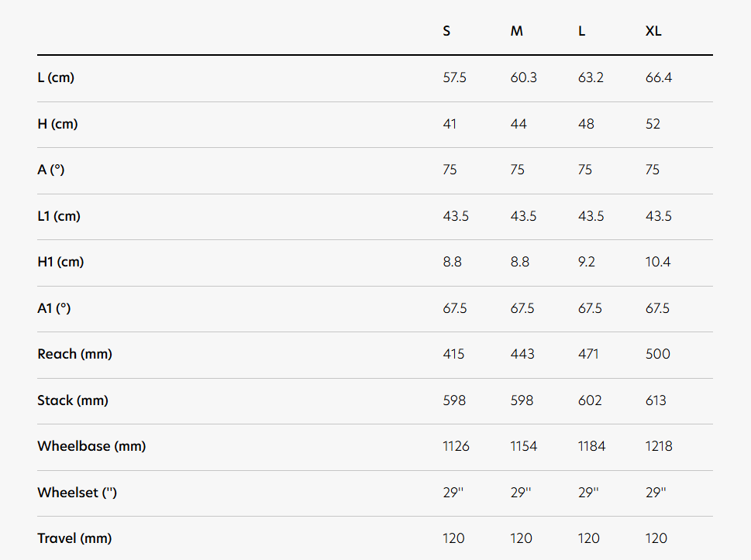Click the L1 (cm) row label

[59, 216]
